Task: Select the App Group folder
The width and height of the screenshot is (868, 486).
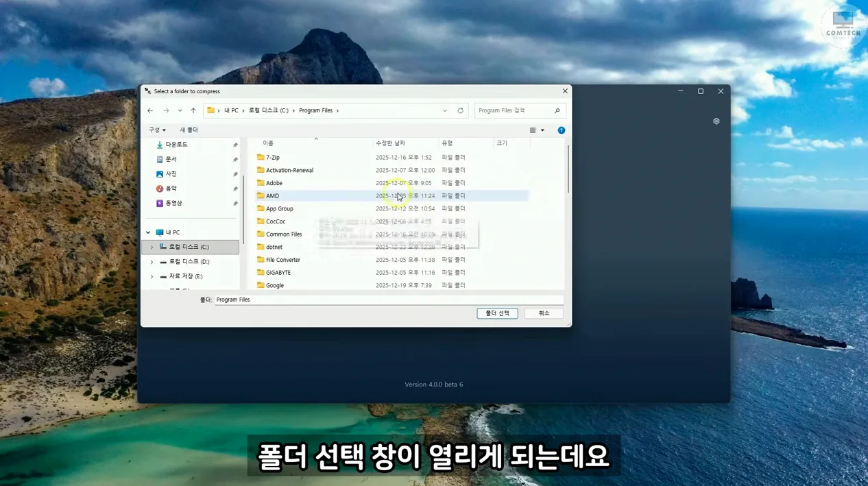Action: point(279,208)
